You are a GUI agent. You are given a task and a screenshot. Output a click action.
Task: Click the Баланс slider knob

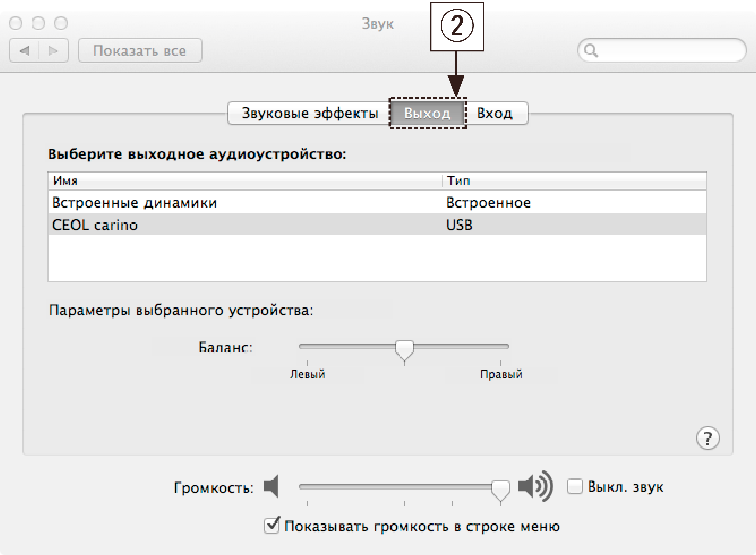404,349
